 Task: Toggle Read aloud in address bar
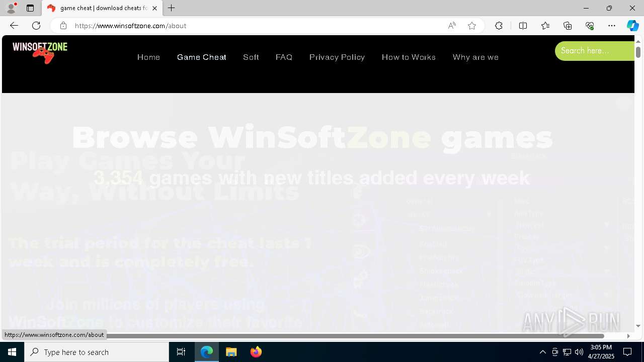point(452,26)
